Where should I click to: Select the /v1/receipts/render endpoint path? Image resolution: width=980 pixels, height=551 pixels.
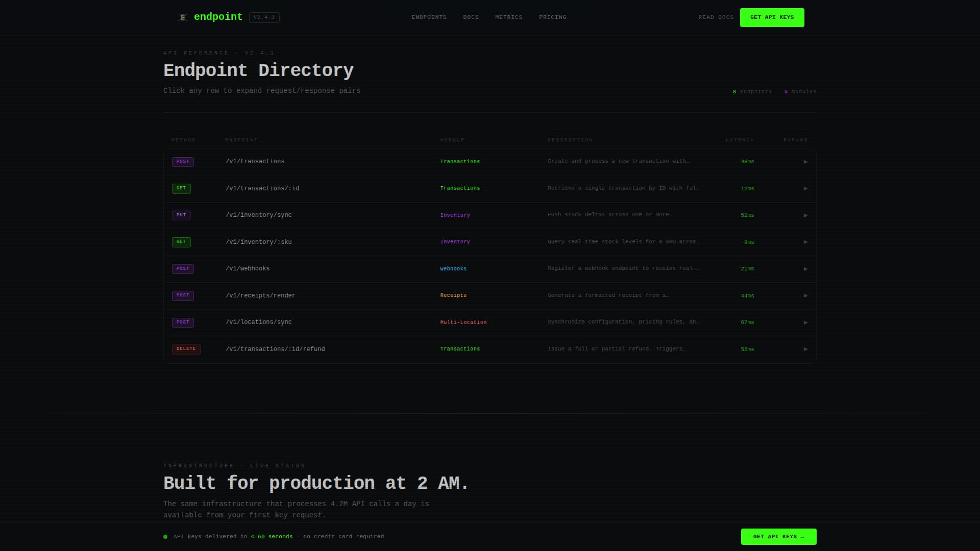point(260,295)
